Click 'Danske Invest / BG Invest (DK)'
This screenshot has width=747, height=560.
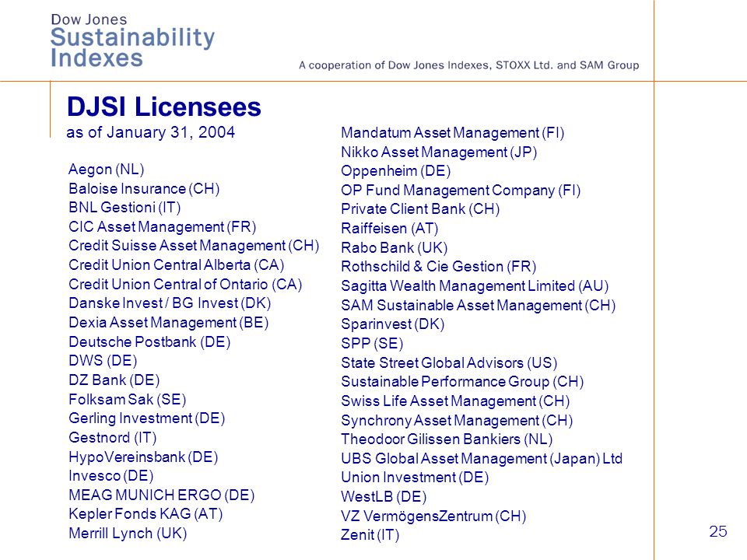pyautogui.click(x=170, y=303)
